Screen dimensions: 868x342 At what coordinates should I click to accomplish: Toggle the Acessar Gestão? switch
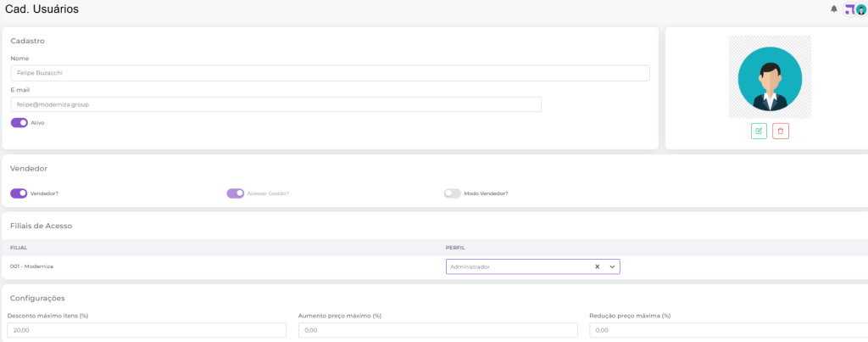pos(236,193)
